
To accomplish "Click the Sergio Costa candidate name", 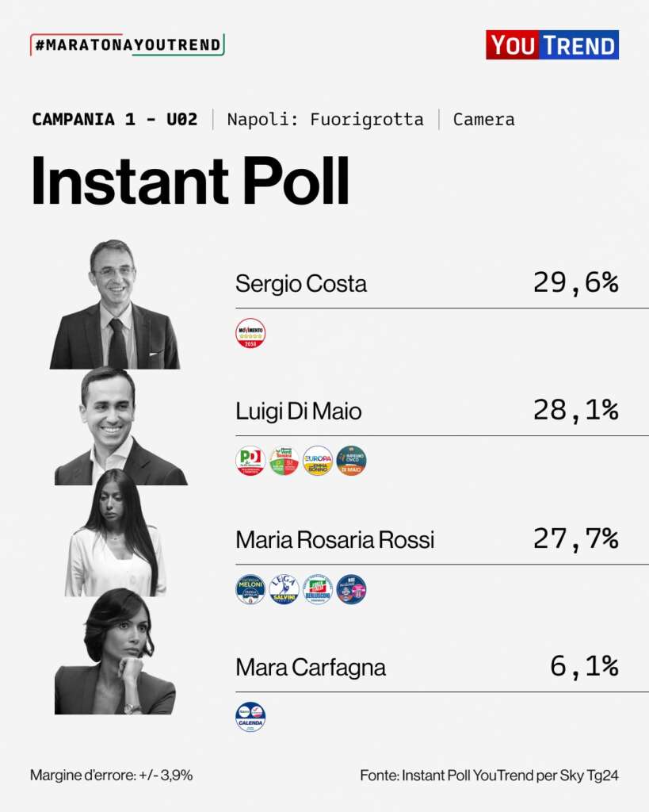I will pyautogui.click(x=301, y=284).
